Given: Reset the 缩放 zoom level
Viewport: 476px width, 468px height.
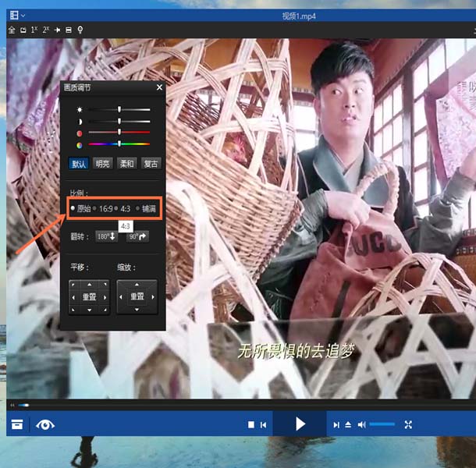Looking at the screenshot, I should click(137, 296).
